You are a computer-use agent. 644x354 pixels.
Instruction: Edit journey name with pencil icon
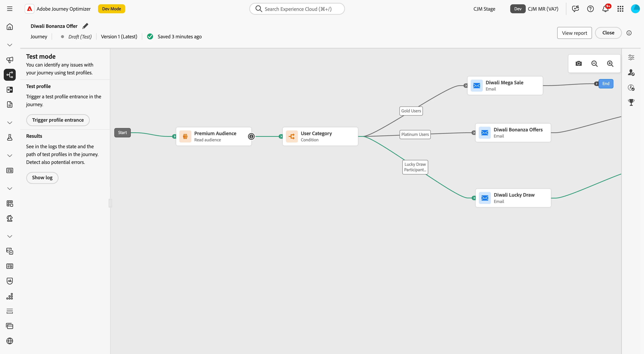(x=85, y=26)
